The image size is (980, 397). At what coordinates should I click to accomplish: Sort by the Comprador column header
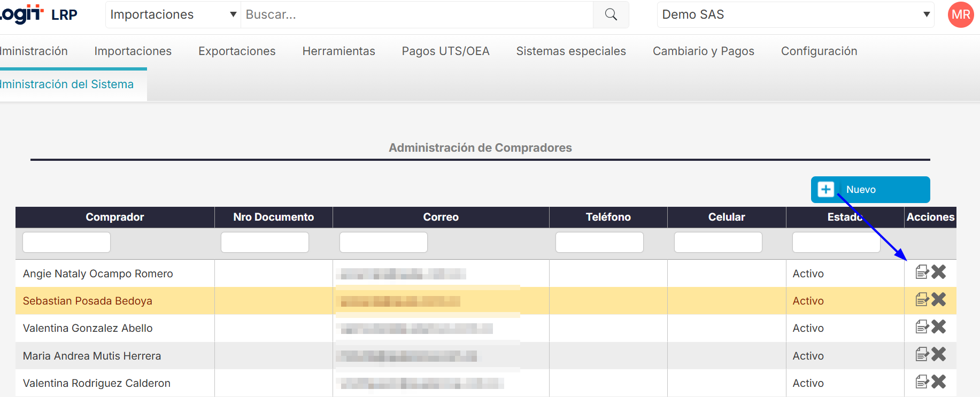(115, 217)
